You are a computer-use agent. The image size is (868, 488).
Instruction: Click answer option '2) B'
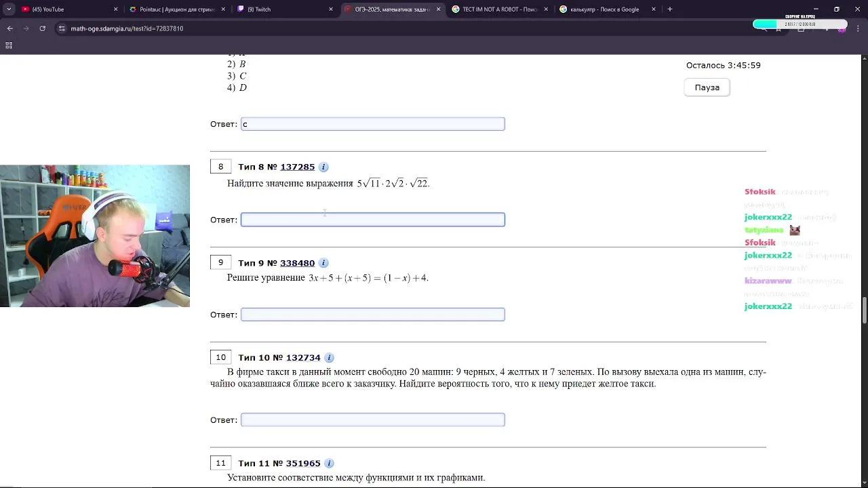pyautogui.click(x=237, y=64)
